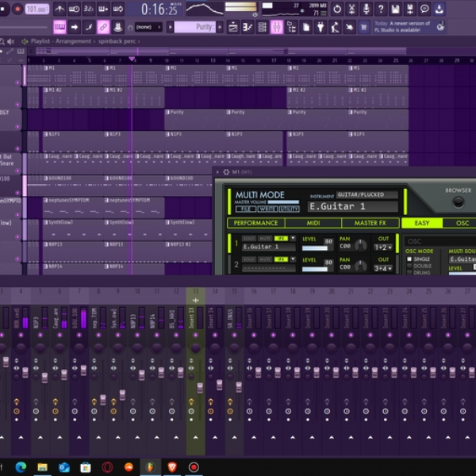Screen dimensions: 476x476
Task: Click the fader on mixer track Insert 13
Action: tap(200, 388)
